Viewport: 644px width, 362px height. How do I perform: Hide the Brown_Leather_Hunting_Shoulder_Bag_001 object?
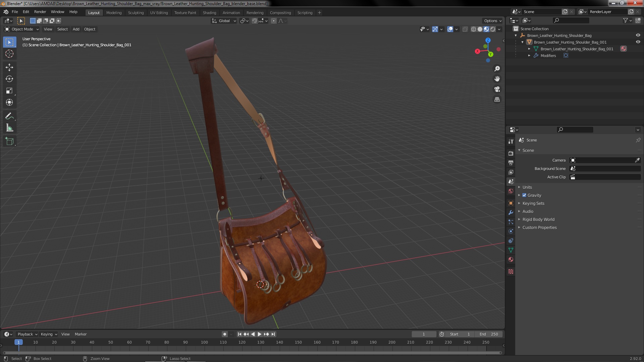[x=638, y=42]
